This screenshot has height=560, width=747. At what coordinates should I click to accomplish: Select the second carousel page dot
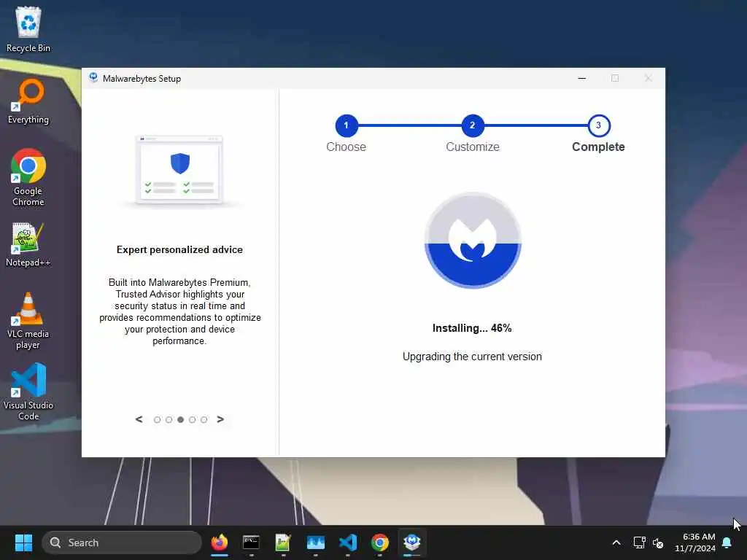[x=169, y=419]
